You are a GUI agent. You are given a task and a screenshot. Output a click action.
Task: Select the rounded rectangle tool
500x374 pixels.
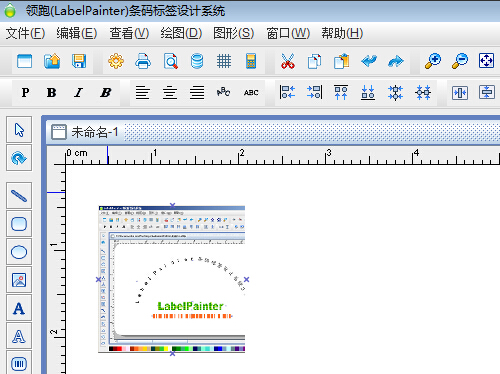coord(19,224)
